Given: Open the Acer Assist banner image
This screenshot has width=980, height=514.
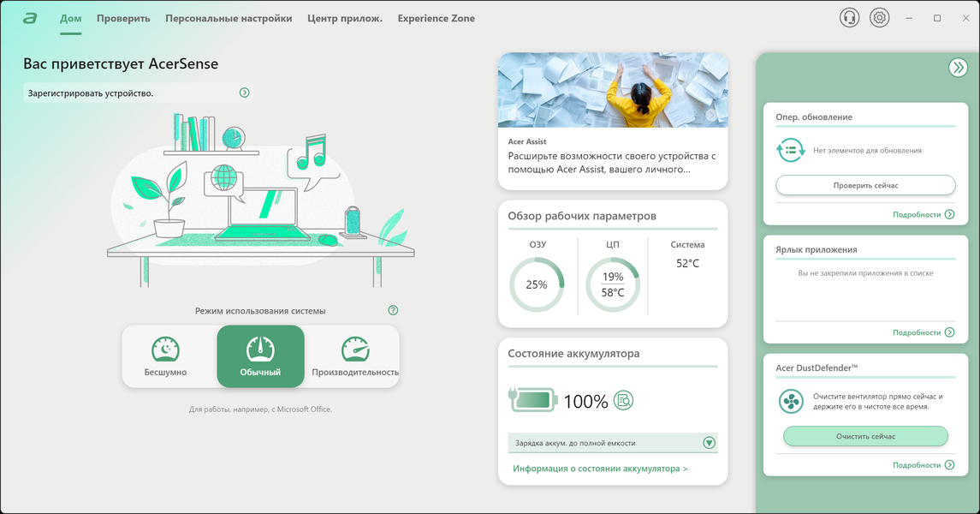Looking at the screenshot, I should 613,90.
